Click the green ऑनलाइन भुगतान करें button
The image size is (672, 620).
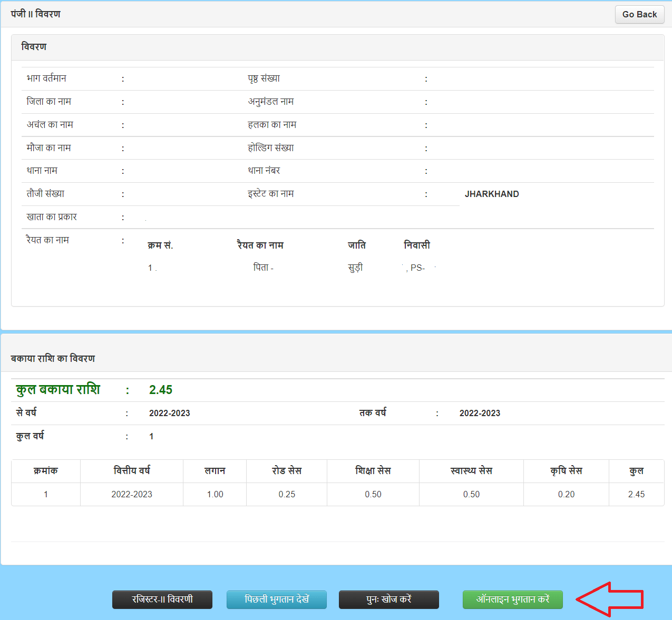[512, 599]
